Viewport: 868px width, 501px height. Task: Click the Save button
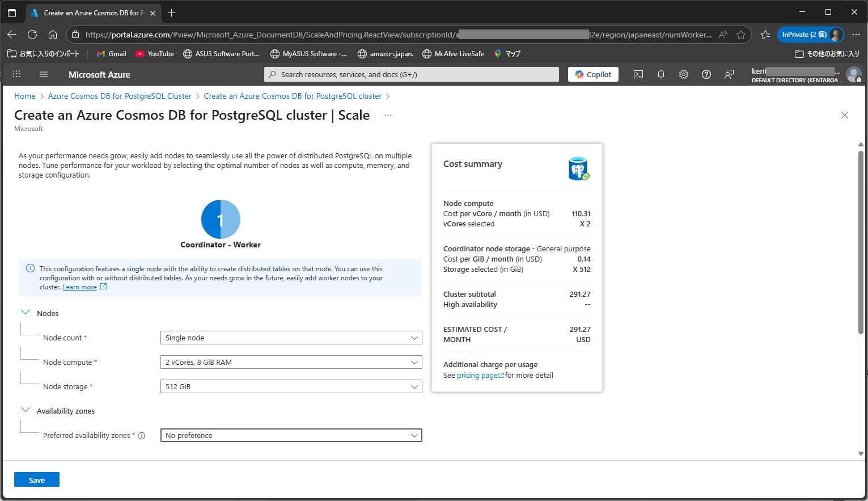[36, 479]
